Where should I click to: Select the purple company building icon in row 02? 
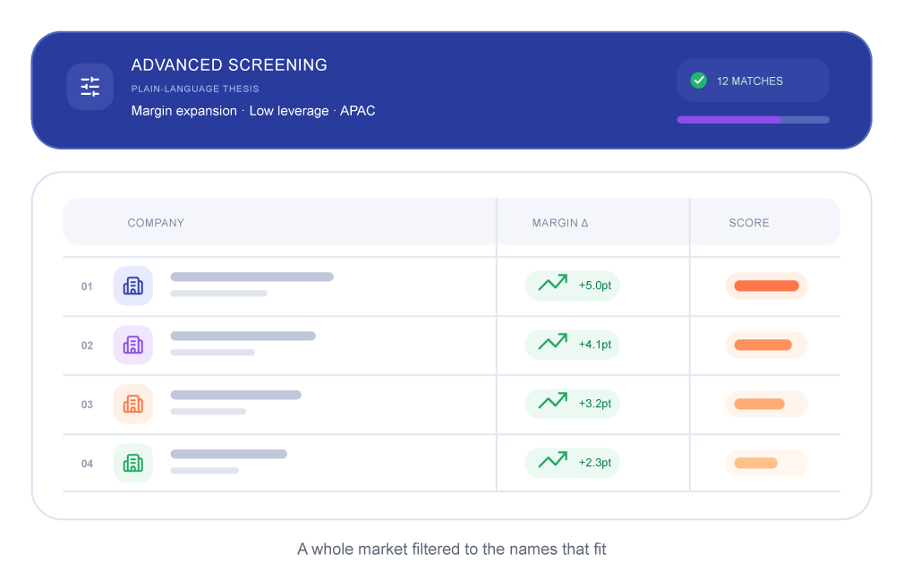pos(133,345)
